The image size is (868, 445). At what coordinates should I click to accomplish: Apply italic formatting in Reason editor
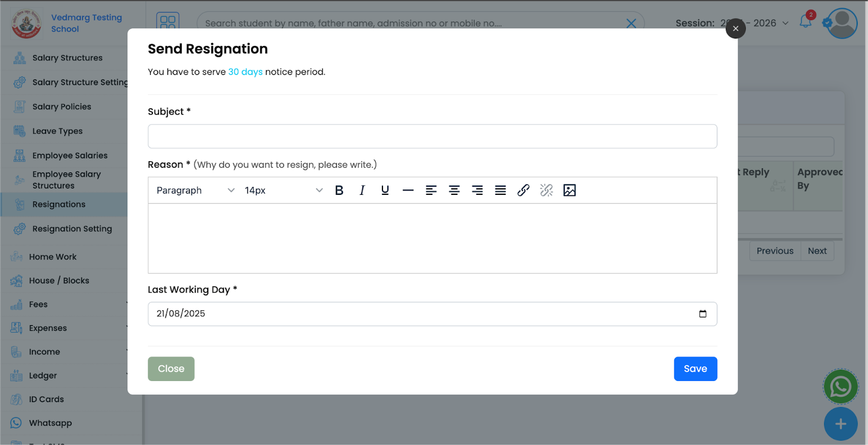point(362,190)
